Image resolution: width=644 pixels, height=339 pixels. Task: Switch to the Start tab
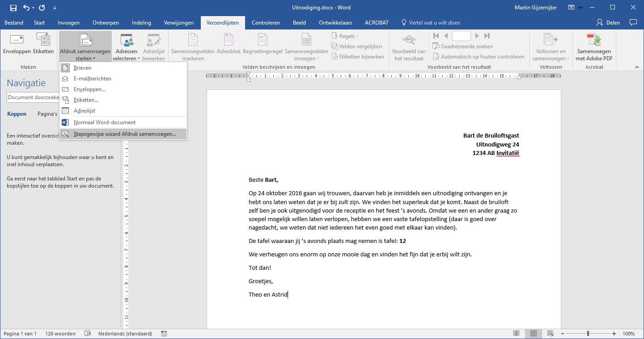[x=39, y=23]
